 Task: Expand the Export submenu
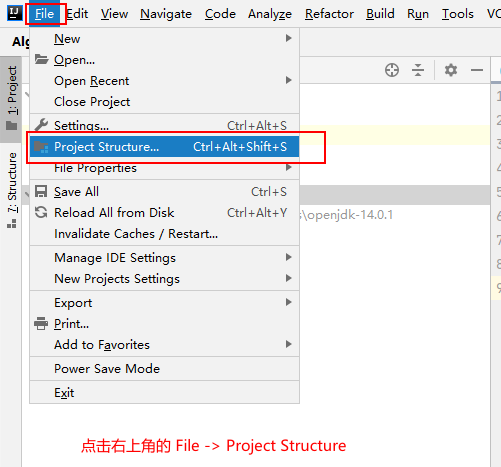(164, 303)
